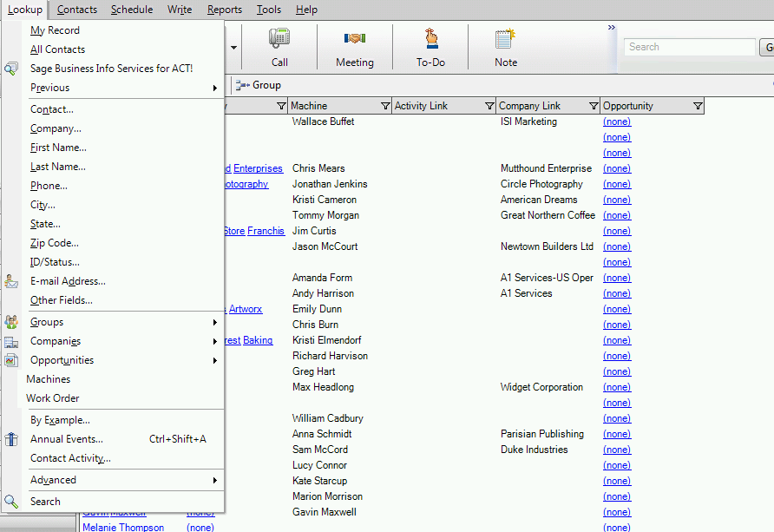Choose Company... lookup option
The image size is (774, 532).
[56, 128]
